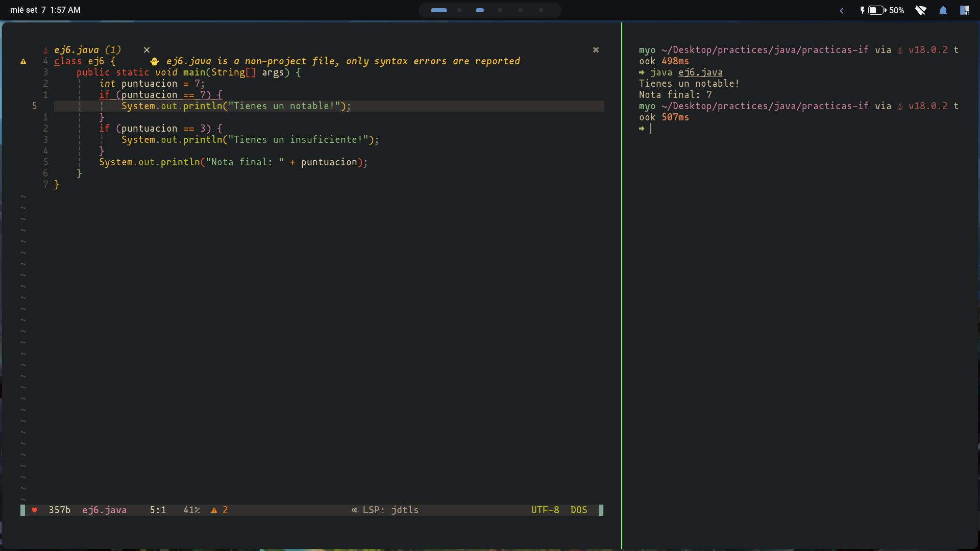Click the Wi-Fi status icon
Image resolution: width=980 pixels, height=551 pixels.
[920, 10]
